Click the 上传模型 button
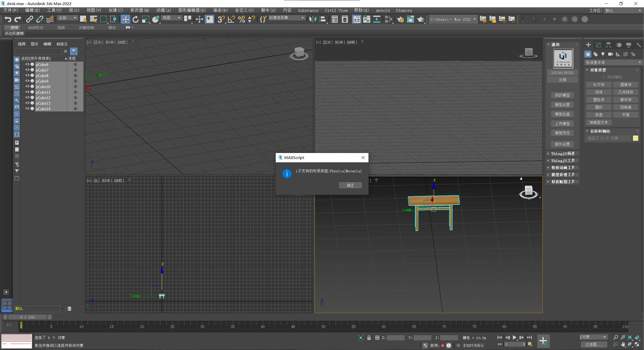This screenshot has width=644, height=350. pos(562,123)
